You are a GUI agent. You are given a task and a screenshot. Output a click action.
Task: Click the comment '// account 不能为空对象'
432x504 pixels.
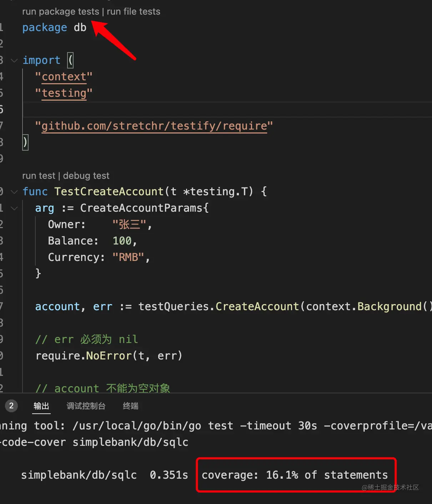(x=102, y=388)
